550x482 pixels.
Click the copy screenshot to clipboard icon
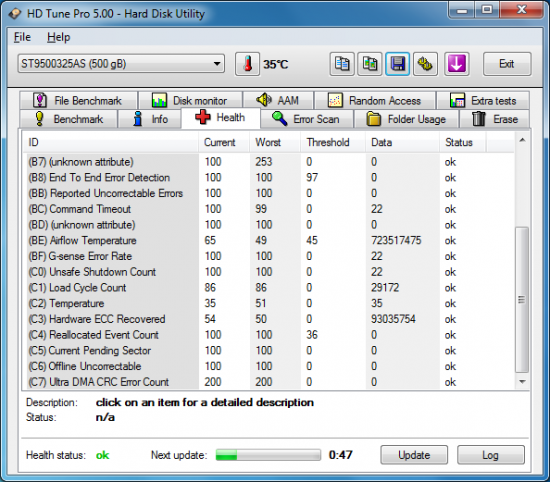[x=370, y=64]
